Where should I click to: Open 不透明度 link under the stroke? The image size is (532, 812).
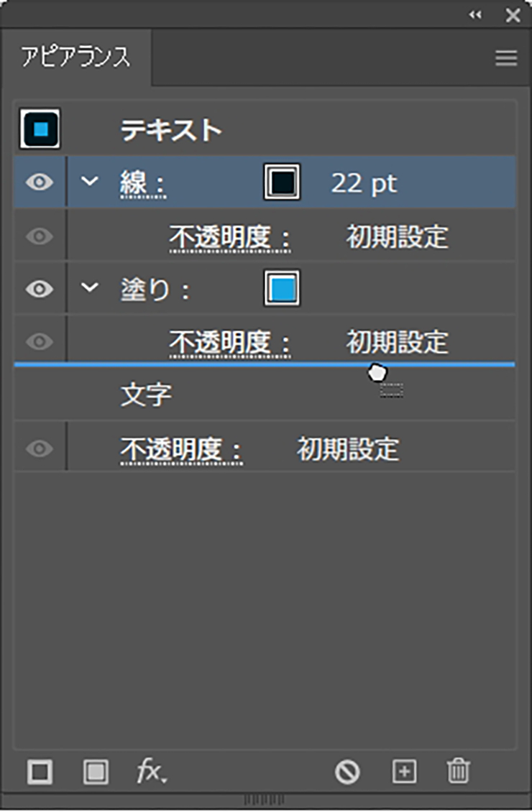[230, 236]
